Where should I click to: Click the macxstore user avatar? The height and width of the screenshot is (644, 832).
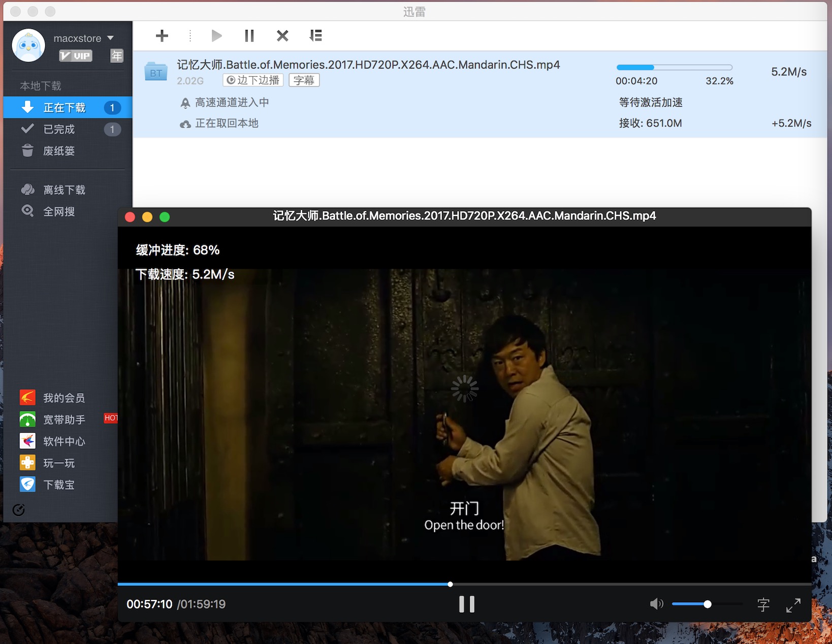[x=28, y=45]
